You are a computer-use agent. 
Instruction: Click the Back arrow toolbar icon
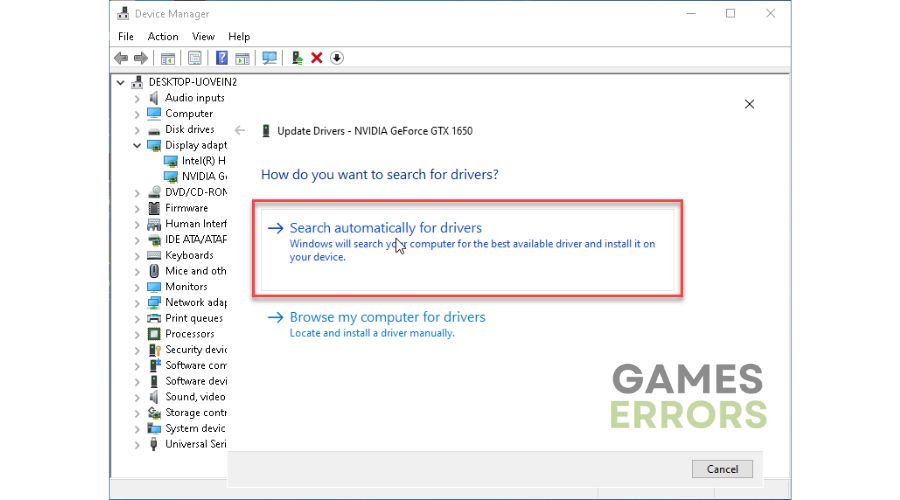click(121, 58)
